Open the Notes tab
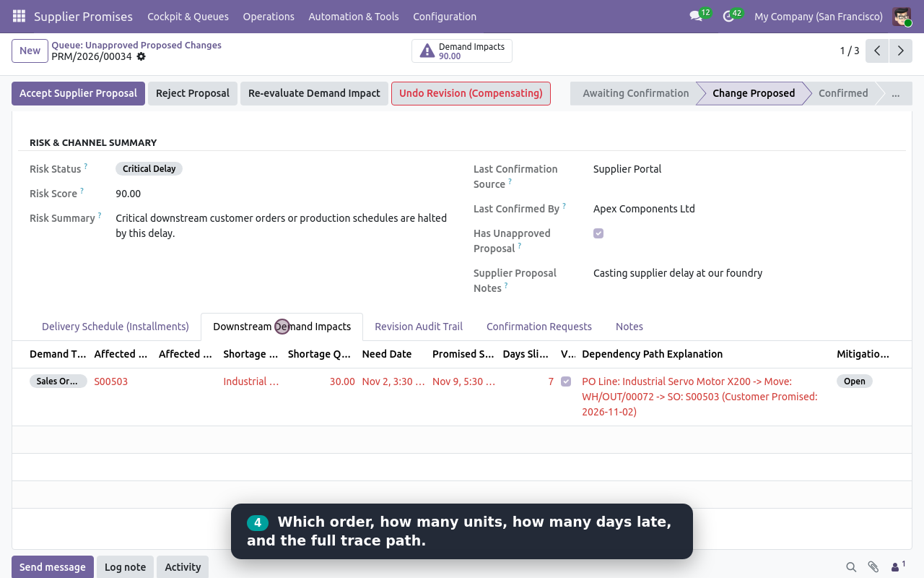 click(629, 327)
